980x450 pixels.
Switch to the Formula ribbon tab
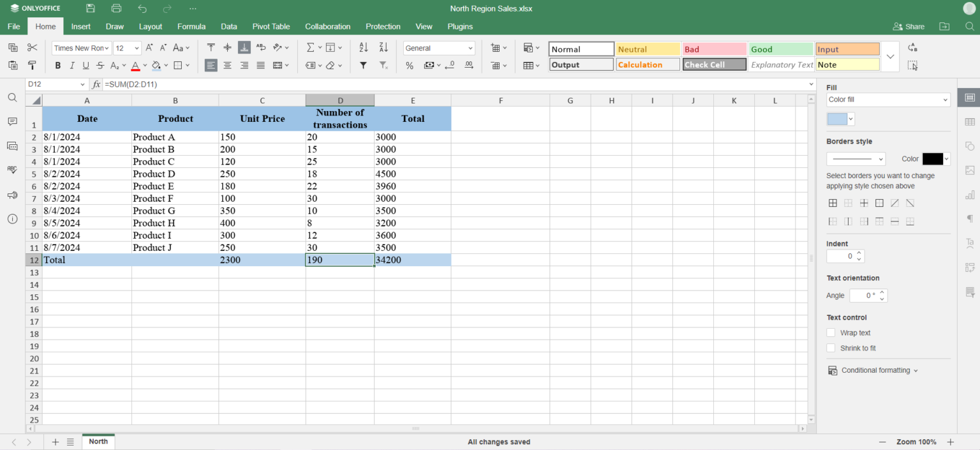(x=191, y=26)
